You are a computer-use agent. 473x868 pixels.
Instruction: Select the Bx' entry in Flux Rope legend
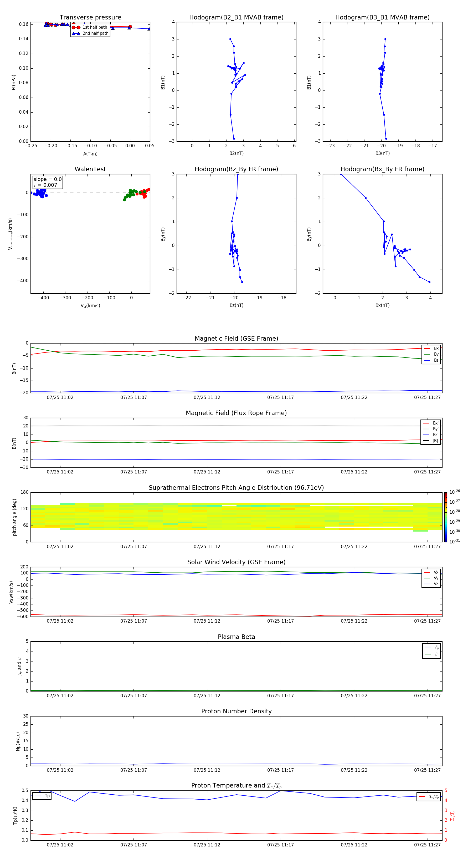pyautogui.click(x=431, y=423)
